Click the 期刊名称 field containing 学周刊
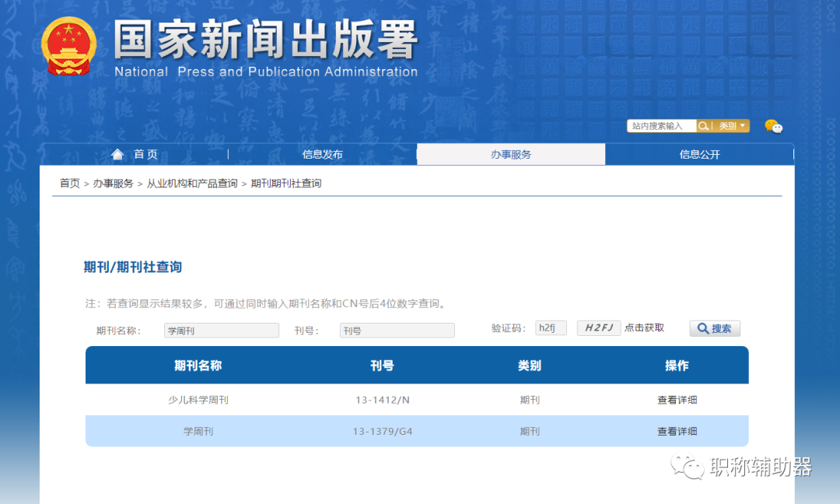Screen dimensions: 840x504 tap(221, 330)
